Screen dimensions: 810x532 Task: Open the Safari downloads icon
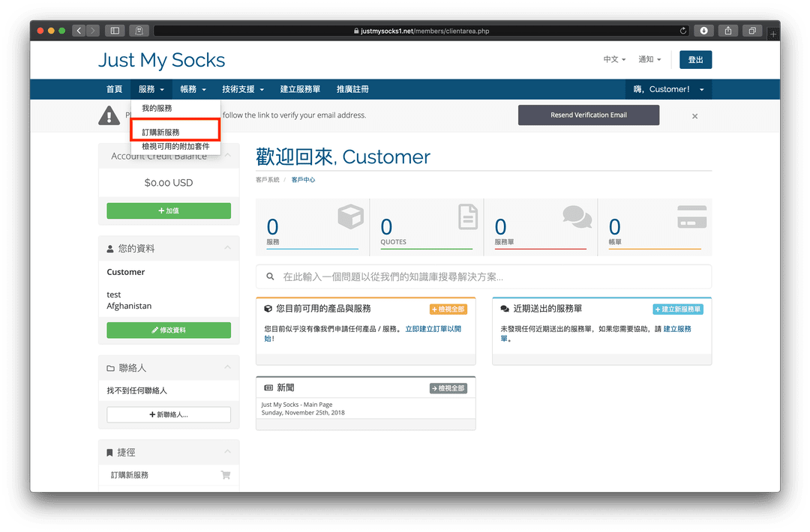coord(703,31)
